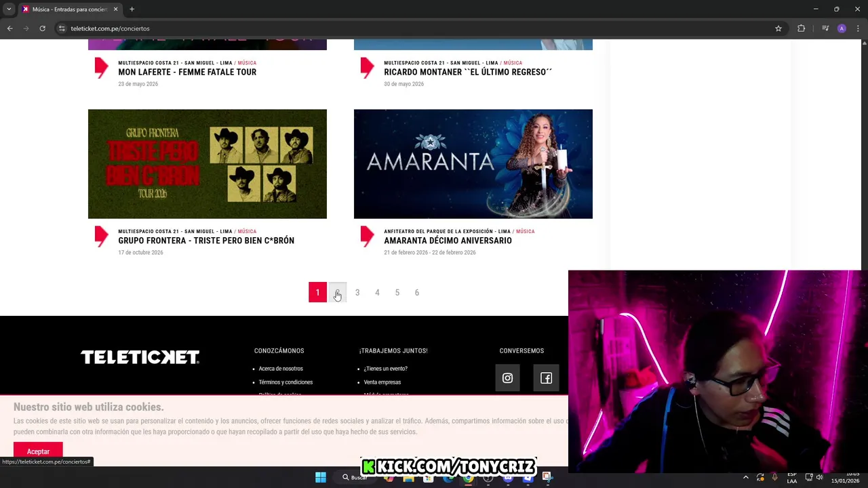Click the Teleticket footer logo
The height and width of the screenshot is (488, 868).
coord(140,357)
